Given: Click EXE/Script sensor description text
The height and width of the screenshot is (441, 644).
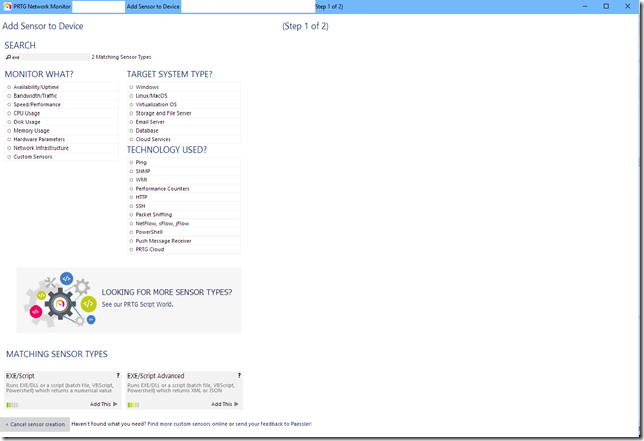Looking at the screenshot, I should tap(60, 388).
